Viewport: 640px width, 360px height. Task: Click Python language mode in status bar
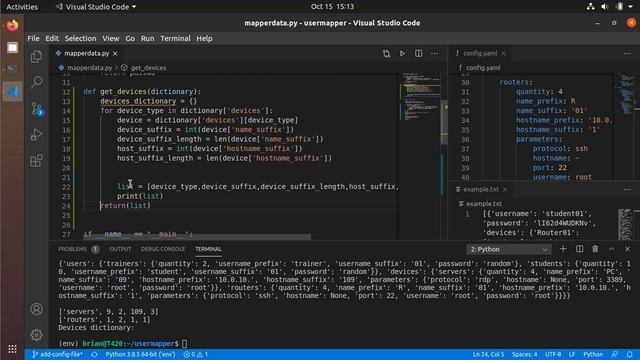tap(593, 354)
